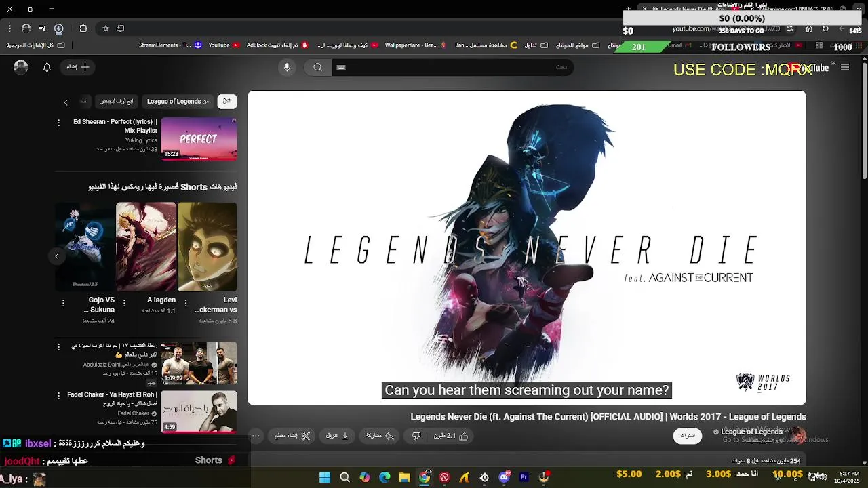Viewport: 868px width, 488px height.
Task: Open the Wallpaperflare bookmark
Action: 415,45
